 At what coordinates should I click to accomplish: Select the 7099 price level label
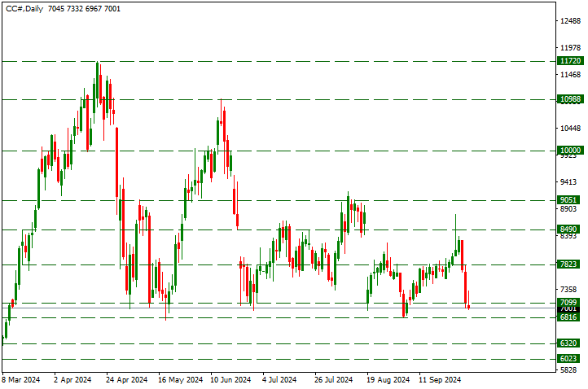(570, 302)
